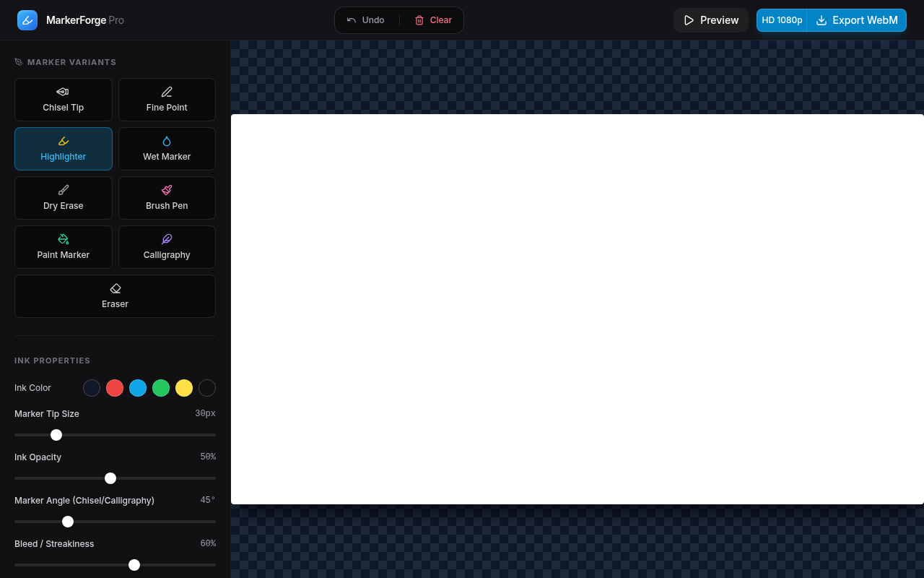
Task: Switch to the Brush Pen
Action: click(167, 198)
